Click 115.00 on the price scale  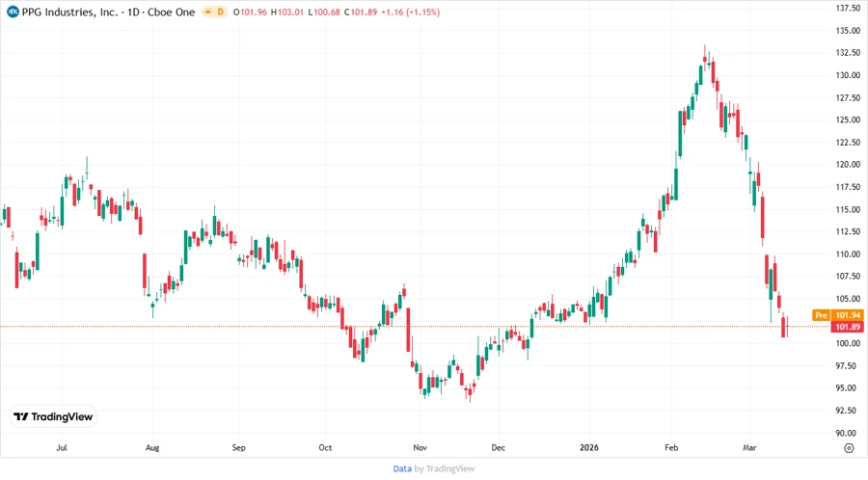(x=848, y=209)
